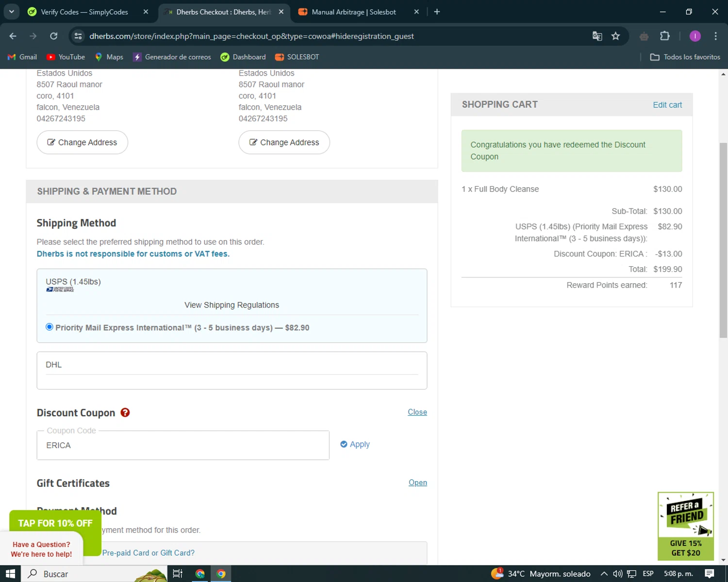728x582 pixels.
Task: Open the Dashboard bookmark
Action: click(x=243, y=57)
